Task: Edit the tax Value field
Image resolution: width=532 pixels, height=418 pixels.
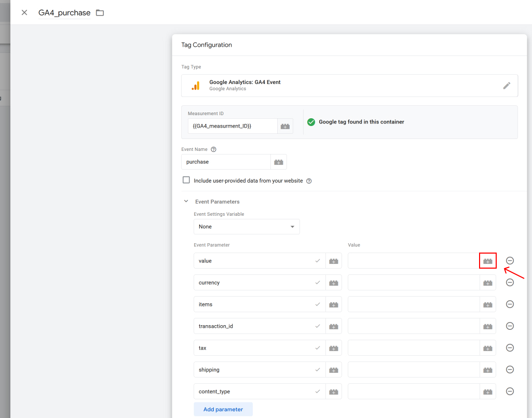Action: click(414, 347)
